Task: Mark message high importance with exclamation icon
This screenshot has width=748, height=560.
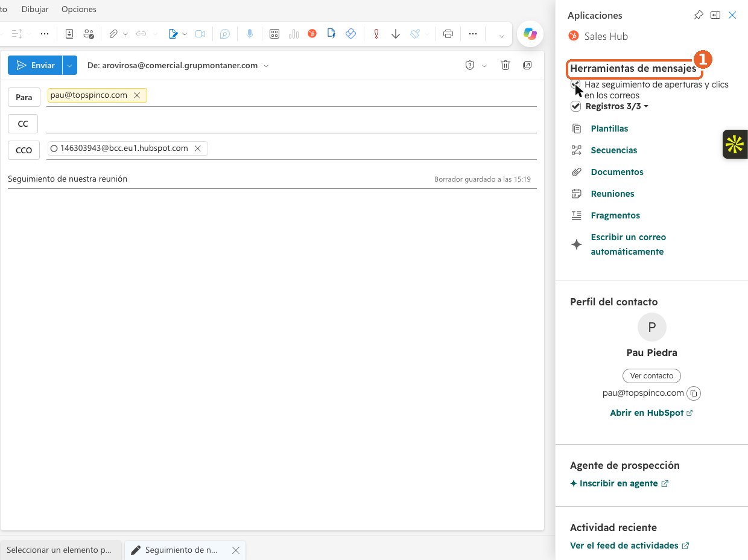Action: [376, 34]
